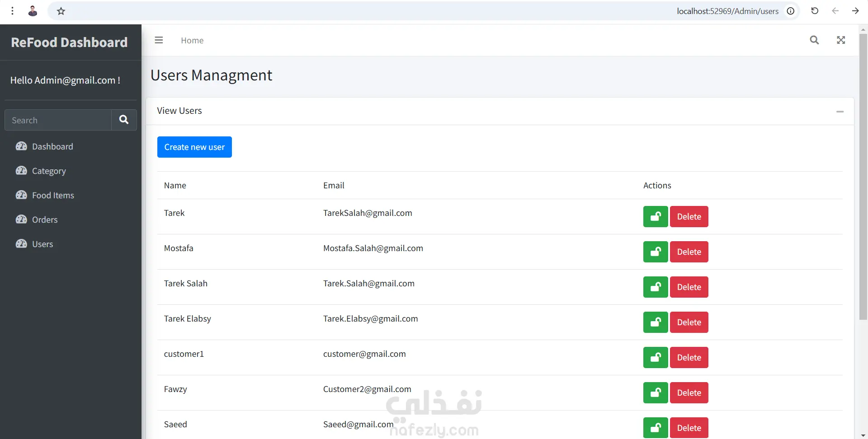View site information icon in address bar

click(791, 11)
